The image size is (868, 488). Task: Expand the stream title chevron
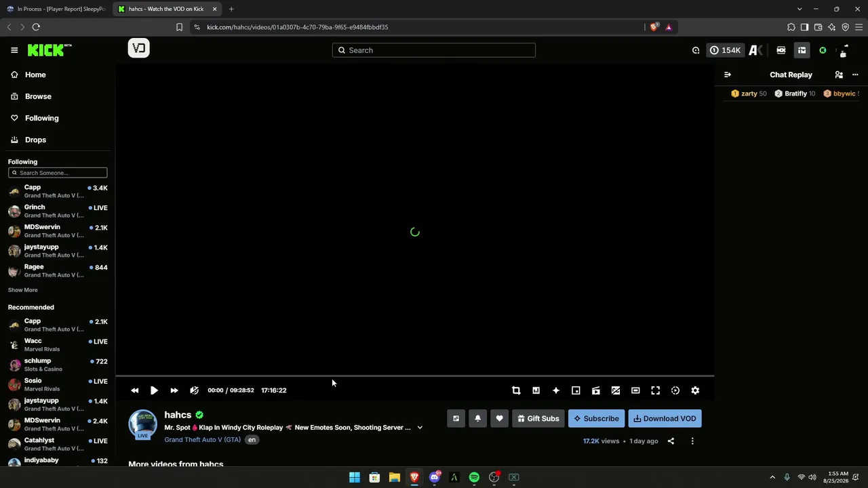point(420,428)
